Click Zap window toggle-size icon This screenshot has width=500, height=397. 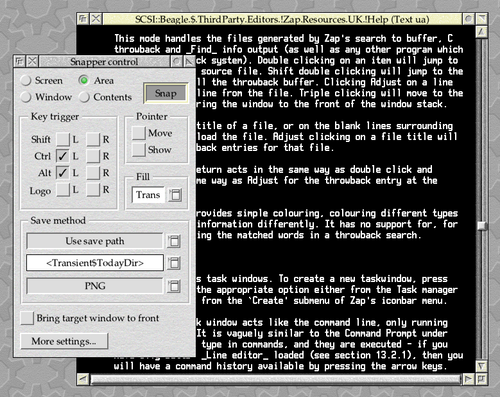pos(482,19)
